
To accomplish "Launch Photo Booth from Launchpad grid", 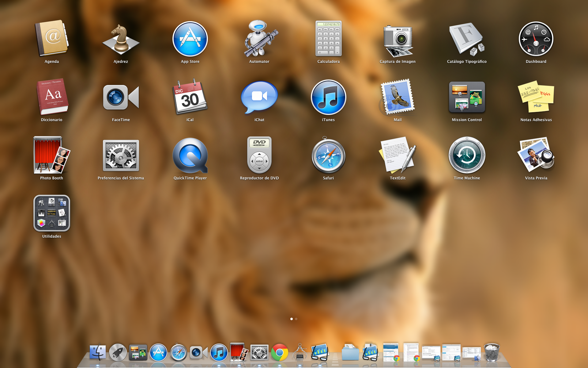I will point(51,155).
